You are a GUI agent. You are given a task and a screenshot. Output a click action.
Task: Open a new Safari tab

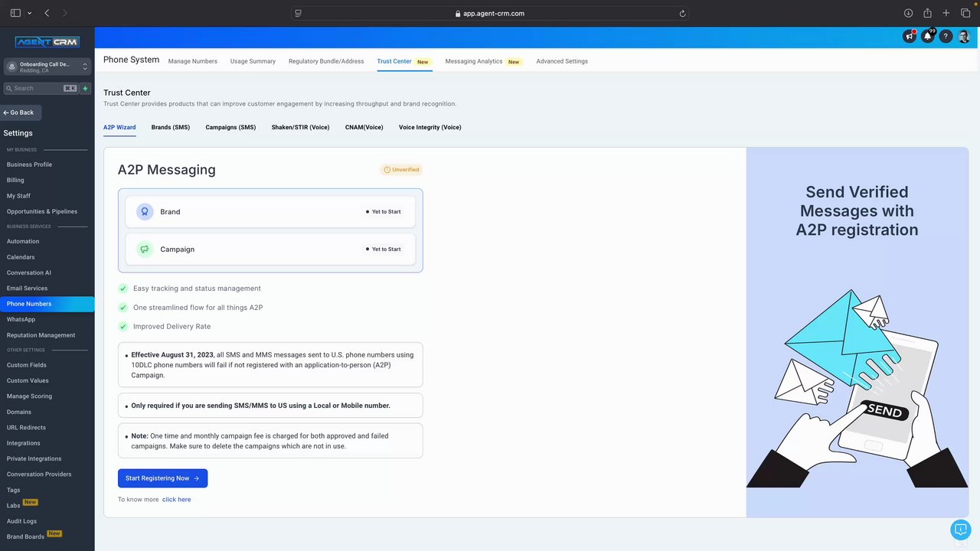click(x=946, y=13)
